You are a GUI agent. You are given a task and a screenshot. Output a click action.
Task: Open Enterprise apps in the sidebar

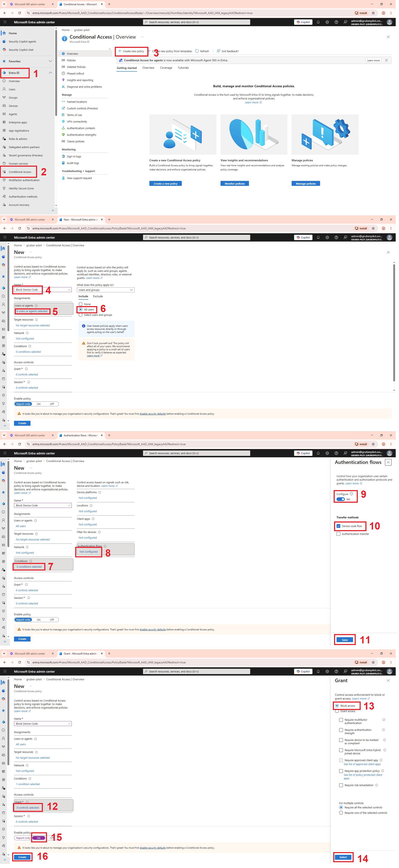18,123
